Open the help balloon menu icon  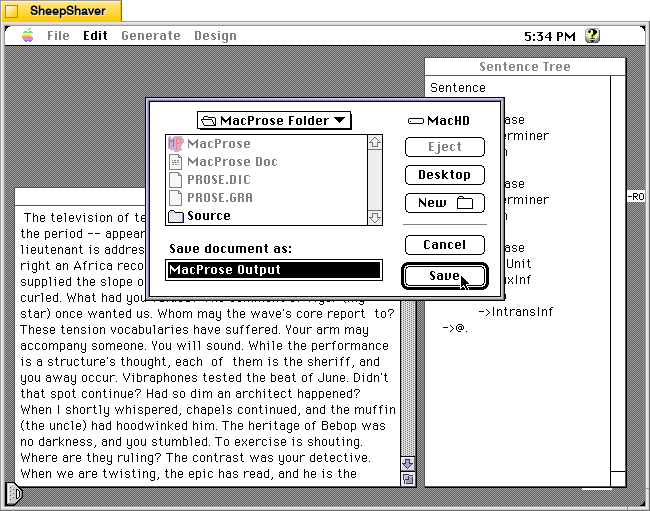pyautogui.click(x=592, y=36)
